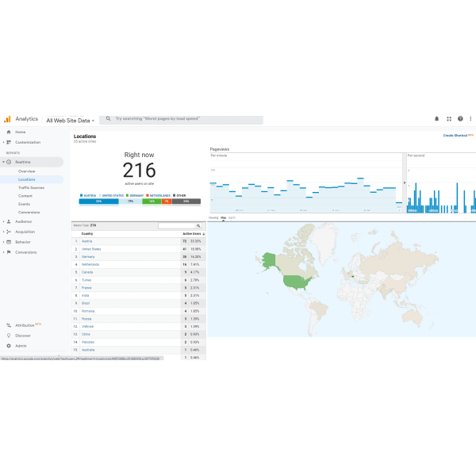Click the light blue United States bar segment
Screen dimensions: 476x476
pyautogui.click(x=131, y=202)
